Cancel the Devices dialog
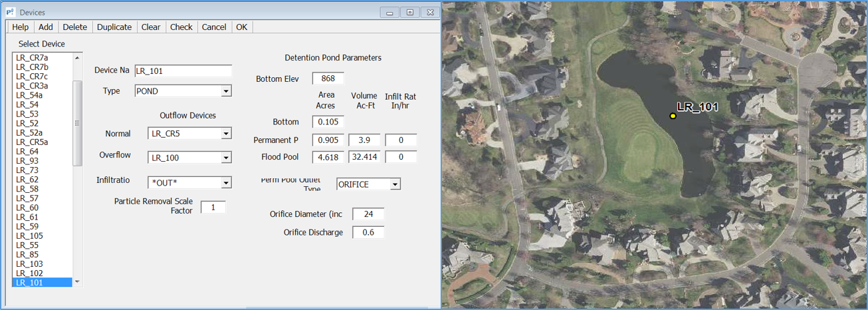This screenshot has width=868, height=310. click(x=214, y=27)
